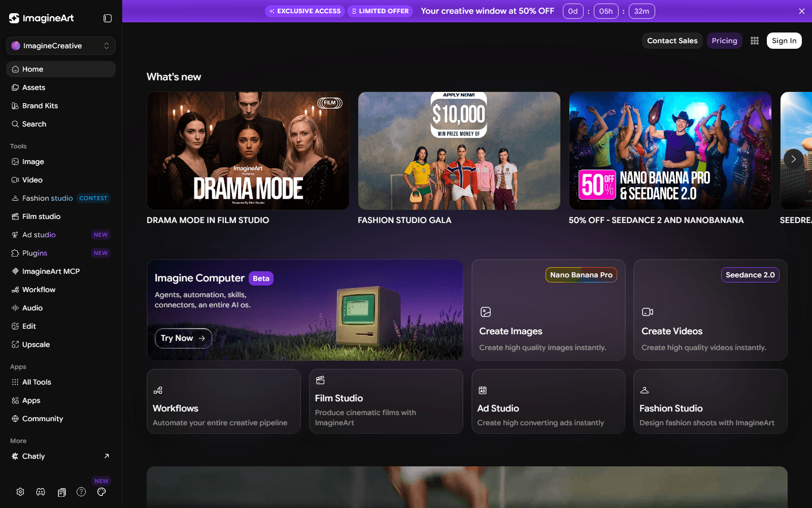
Task: Close the promotional banner
Action: pyautogui.click(x=802, y=11)
